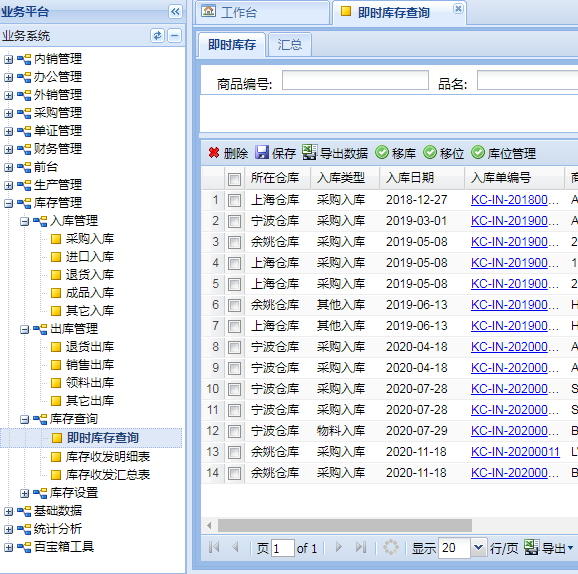The width and height of the screenshot is (578, 574).
Task: Go to next page arrow in pager
Action: point(338,547)
